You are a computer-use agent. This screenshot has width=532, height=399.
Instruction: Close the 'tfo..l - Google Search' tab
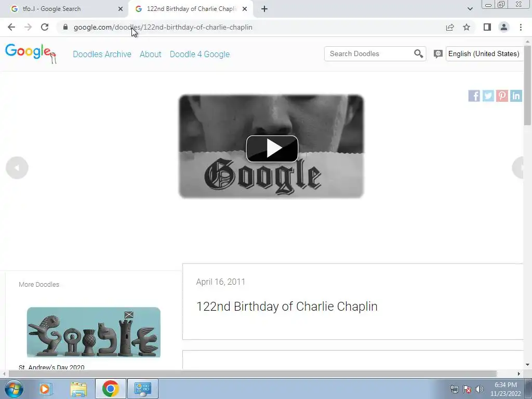(121, 9)
